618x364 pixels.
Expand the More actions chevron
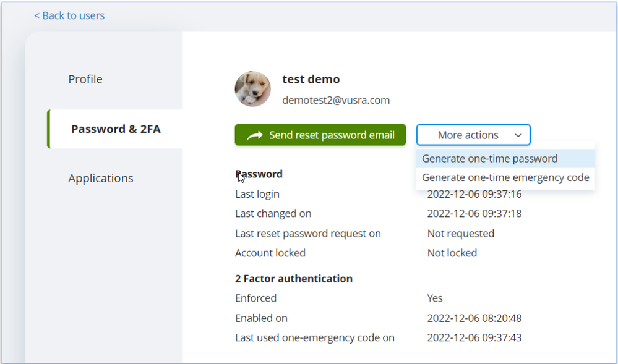click(x=518, y=135)
